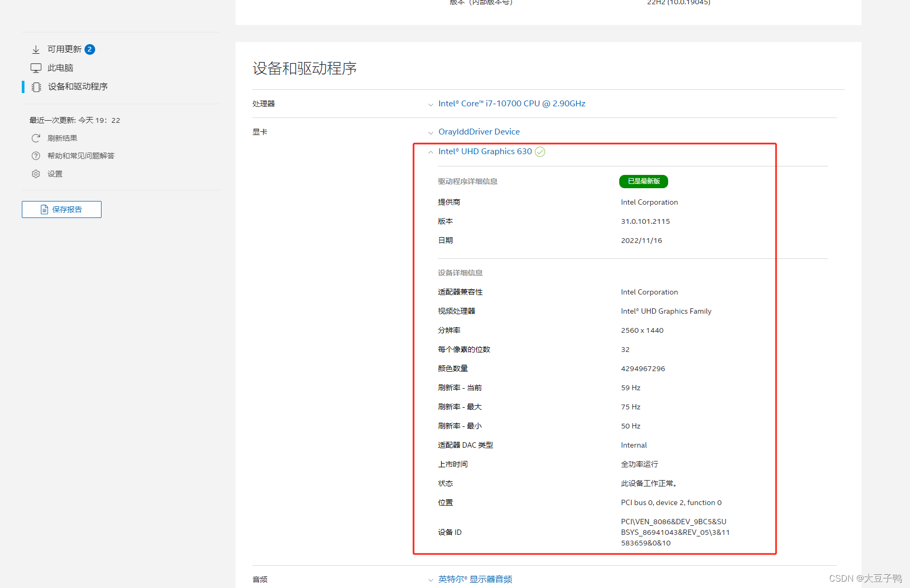Click 刷新结果 to rescan
910x588 pixels.
coord(62,138)
